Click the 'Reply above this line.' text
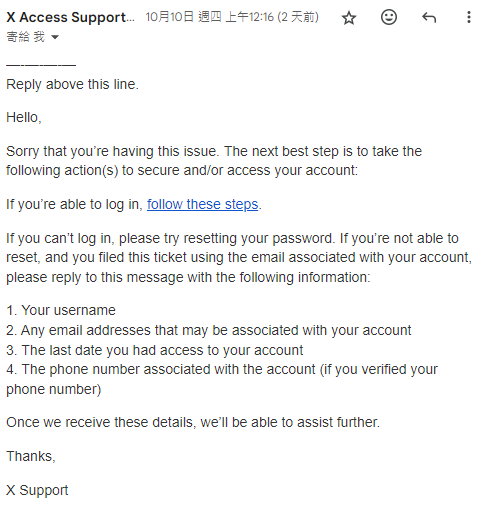478x522 pixels. 72,84
